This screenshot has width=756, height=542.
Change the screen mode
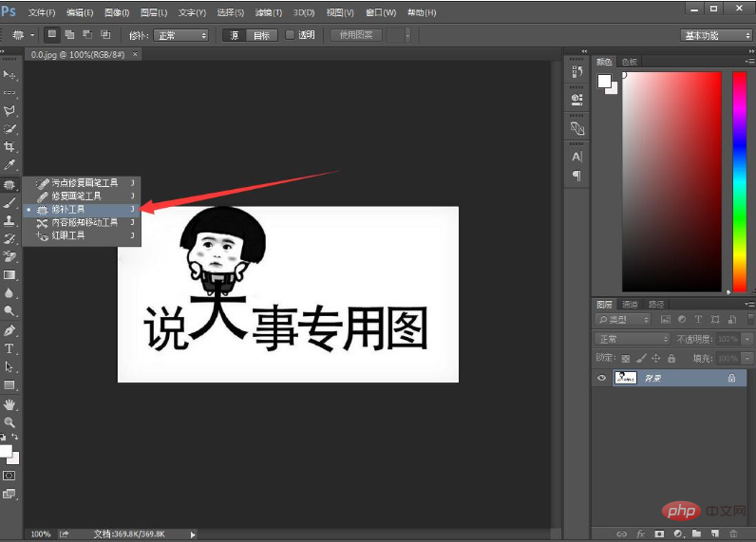(9, 494)
